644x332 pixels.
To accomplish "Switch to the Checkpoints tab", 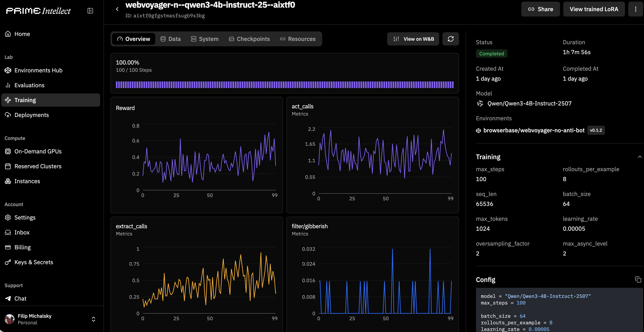I will click(249, 39).
